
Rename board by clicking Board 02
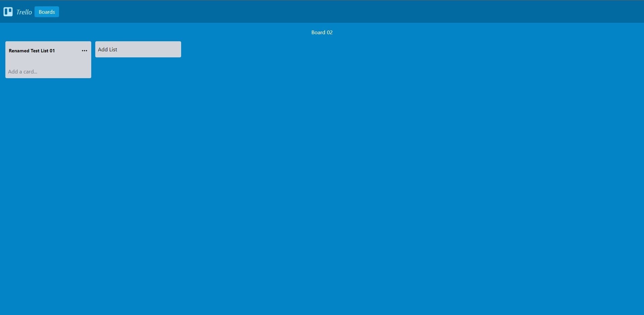point(322,32)
